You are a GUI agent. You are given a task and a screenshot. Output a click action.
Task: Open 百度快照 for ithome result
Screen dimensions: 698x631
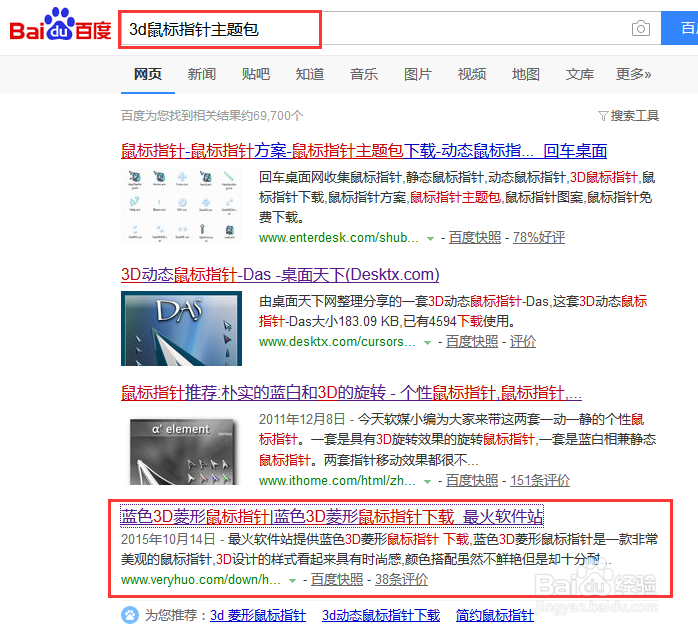(472, 481)
